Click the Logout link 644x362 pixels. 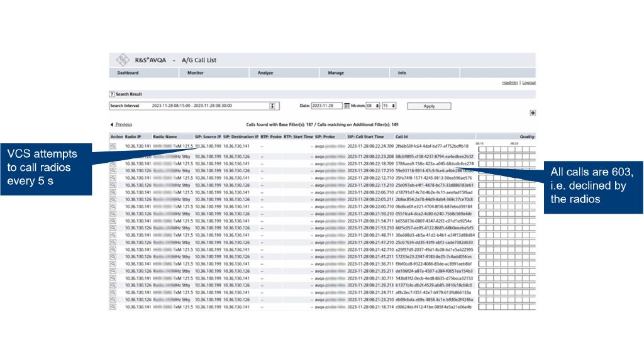pos(529,83)
